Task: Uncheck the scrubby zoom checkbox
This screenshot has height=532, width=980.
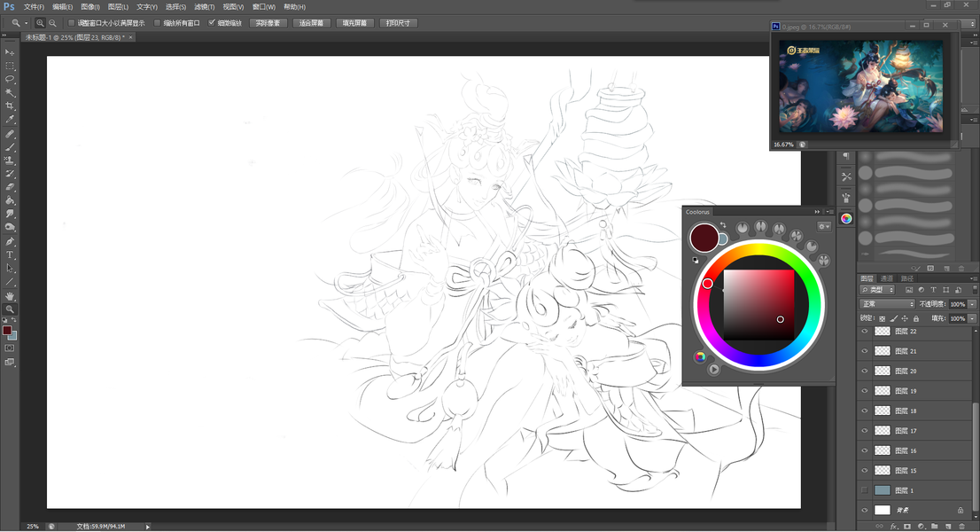Action: [x=212, y=23]
